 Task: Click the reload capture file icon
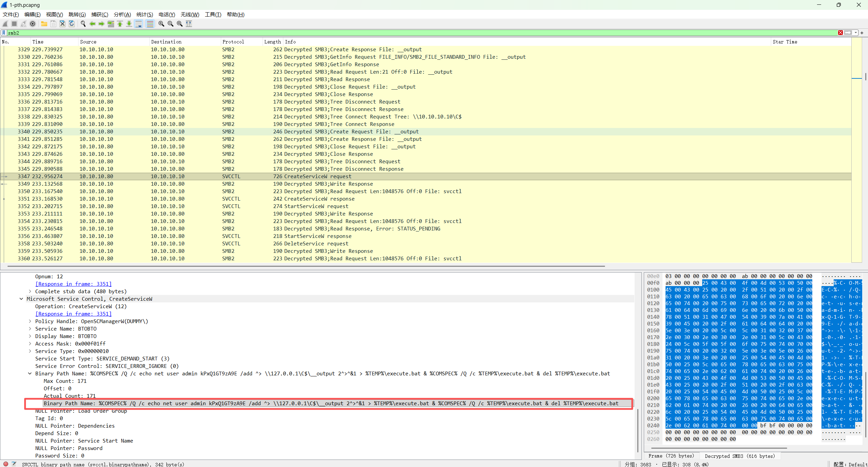click(x=72, y=24)
